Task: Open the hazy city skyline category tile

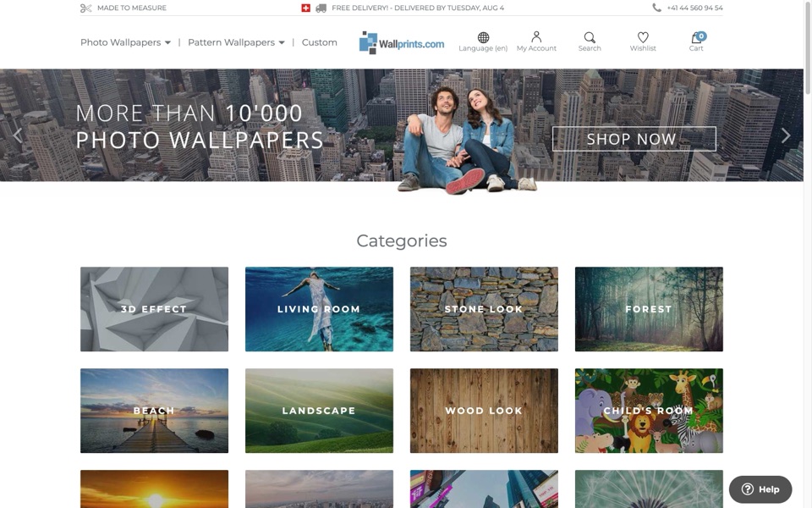Action: tap(319, 489)
